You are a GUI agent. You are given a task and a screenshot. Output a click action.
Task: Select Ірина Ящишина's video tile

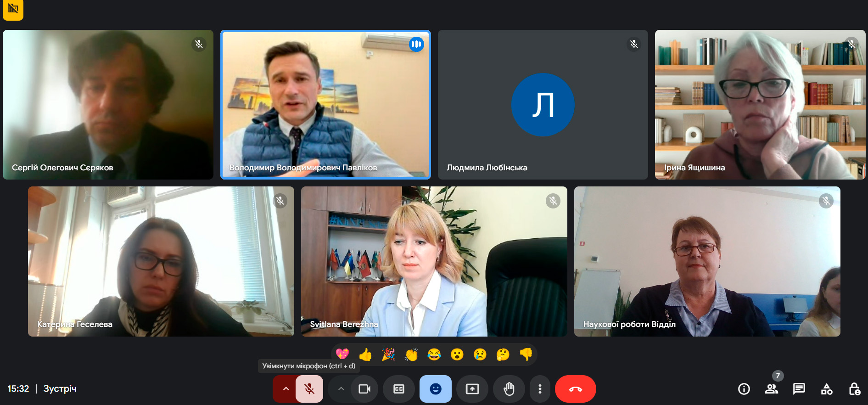pos(760,105)
